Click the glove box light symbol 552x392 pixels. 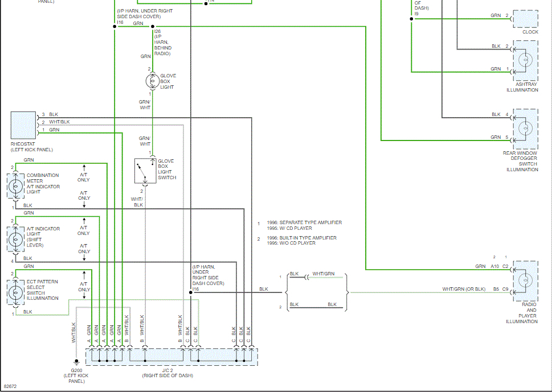point(153,81)
